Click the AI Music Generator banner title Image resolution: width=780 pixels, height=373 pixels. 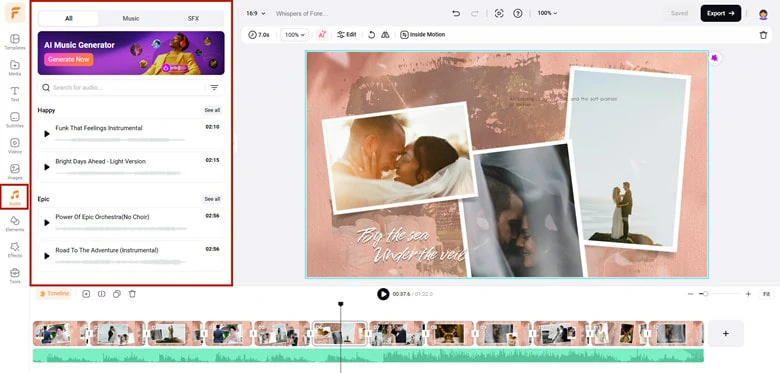click(x=79, y=45)
